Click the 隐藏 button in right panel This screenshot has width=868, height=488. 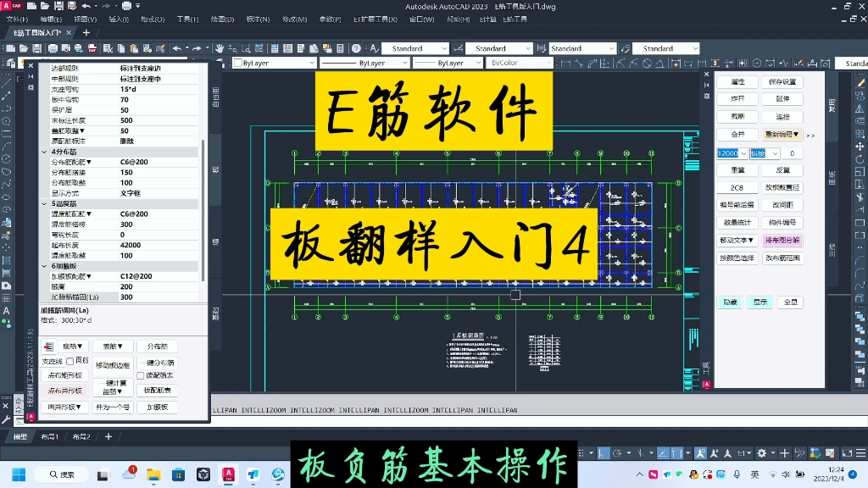coord(730,302)
